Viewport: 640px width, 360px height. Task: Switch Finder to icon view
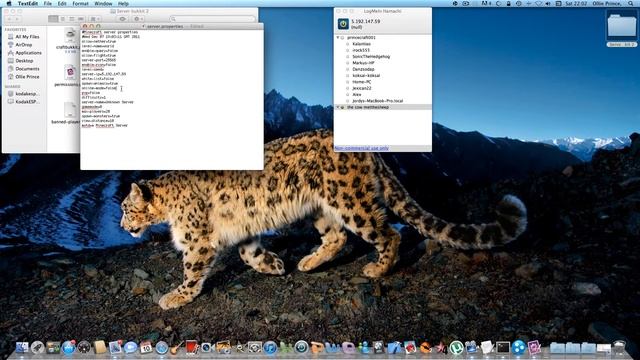click(x=53, y=19)
